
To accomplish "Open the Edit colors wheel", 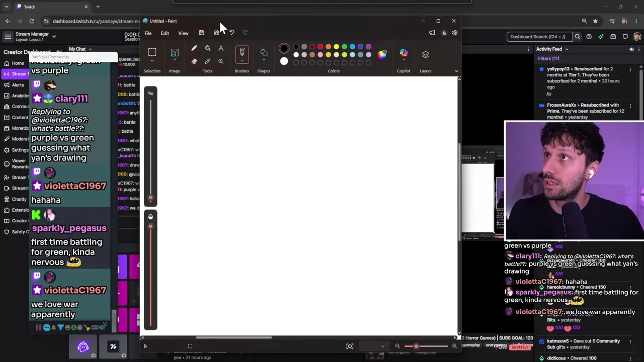I will tap(382, 54).
